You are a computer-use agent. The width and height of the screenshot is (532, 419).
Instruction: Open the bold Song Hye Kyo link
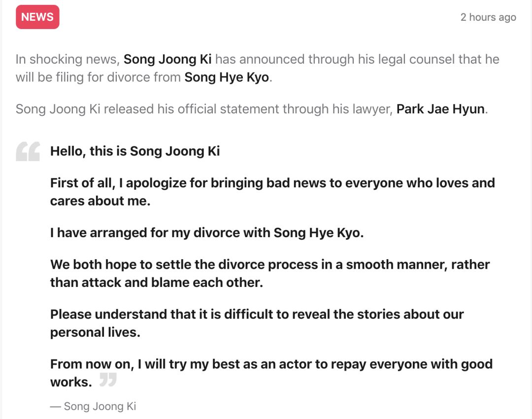click(227, 78)
